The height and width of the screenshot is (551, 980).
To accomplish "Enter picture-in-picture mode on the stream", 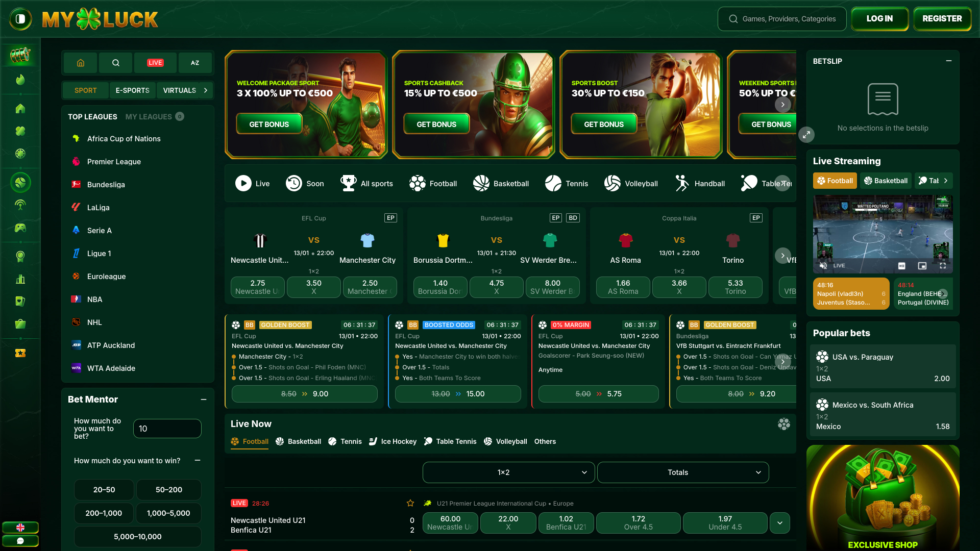I will pyautogui.click(x=922, y=266).
